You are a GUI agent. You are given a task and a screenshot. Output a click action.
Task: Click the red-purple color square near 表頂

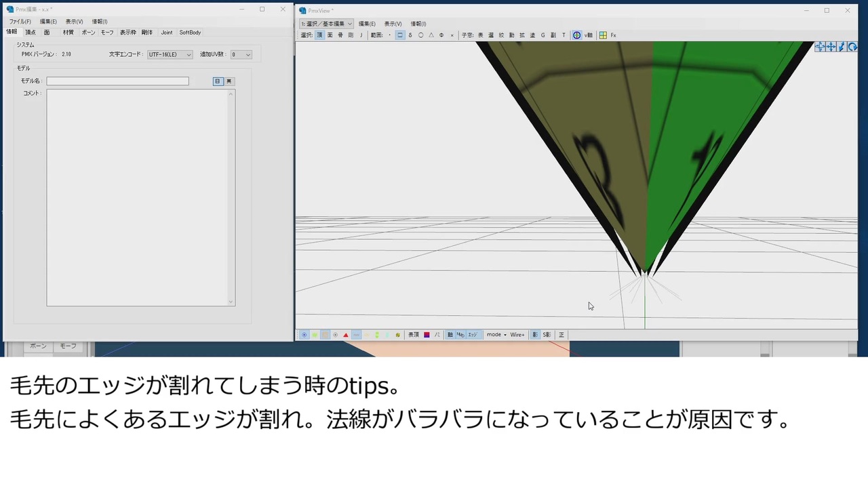coord(427,335)
